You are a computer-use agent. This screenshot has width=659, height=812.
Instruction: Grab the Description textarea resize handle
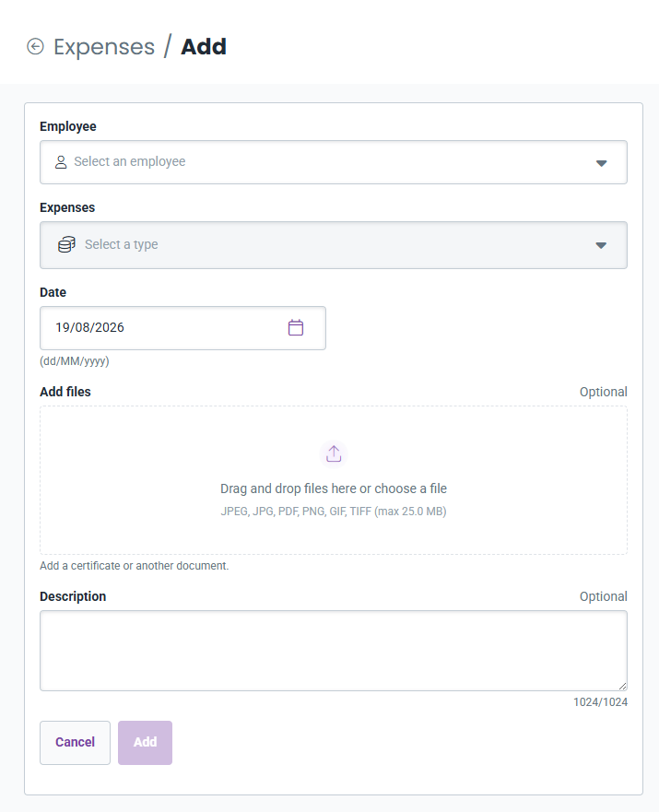coord(622,686)
